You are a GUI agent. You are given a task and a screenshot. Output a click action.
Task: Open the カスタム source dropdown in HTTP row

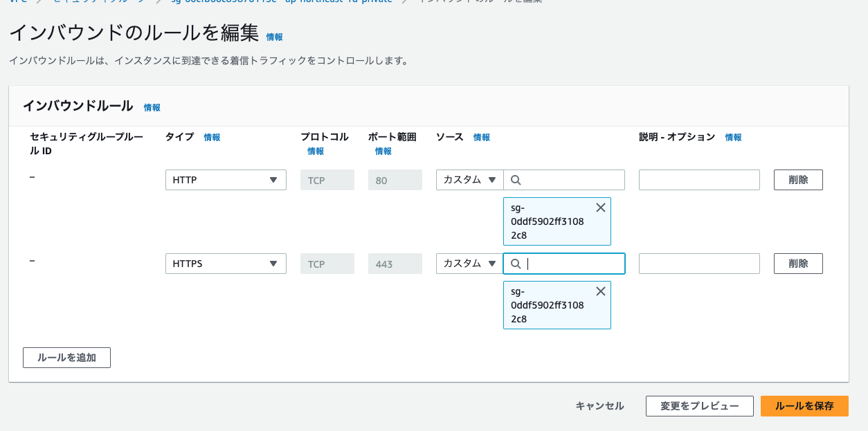coord(469,180)
